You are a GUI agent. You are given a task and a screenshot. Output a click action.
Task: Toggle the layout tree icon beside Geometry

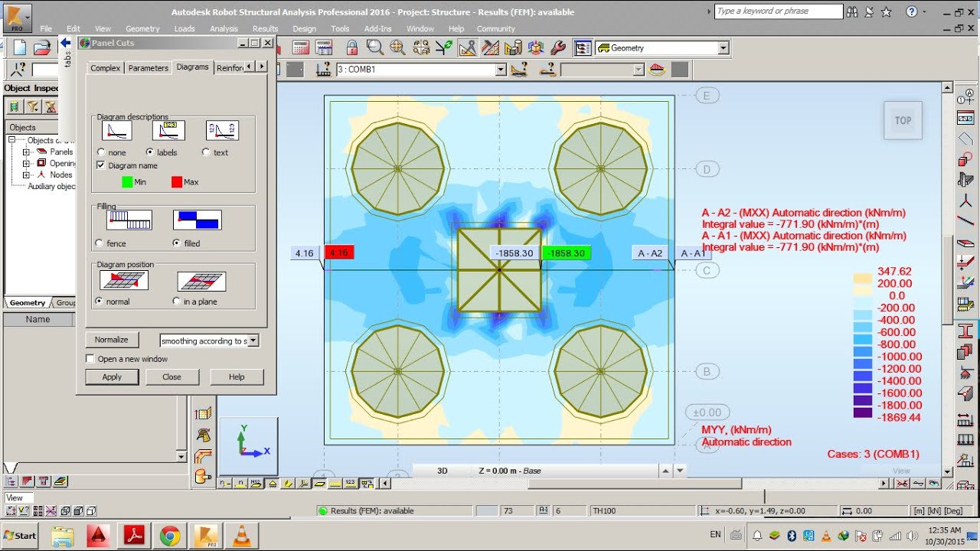583,47
